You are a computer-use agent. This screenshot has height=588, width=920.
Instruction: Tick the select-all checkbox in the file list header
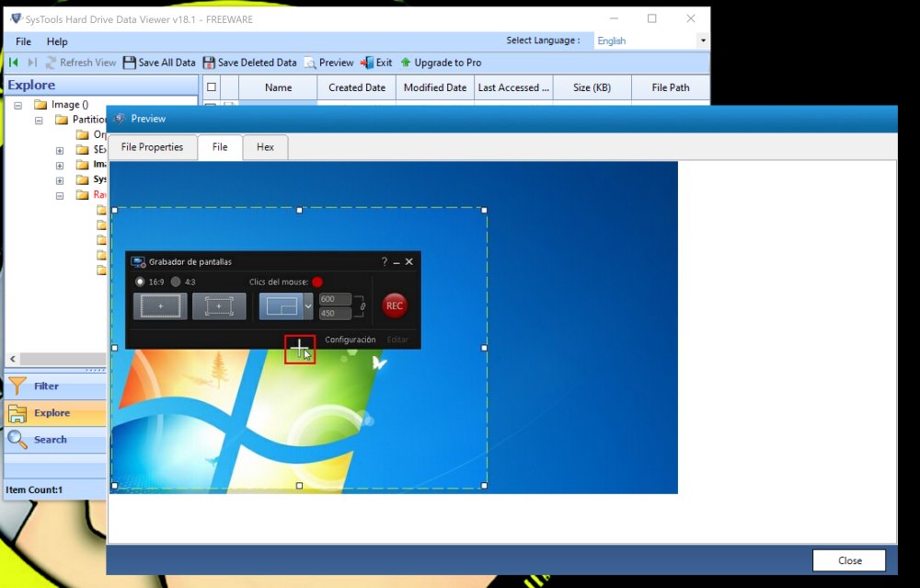coord(212,87)
